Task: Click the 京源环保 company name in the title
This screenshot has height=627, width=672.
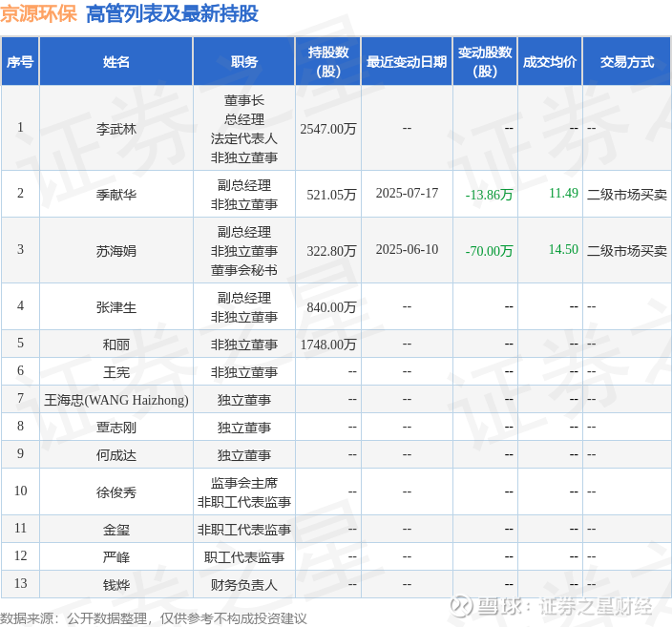Action: coord(38,13)
